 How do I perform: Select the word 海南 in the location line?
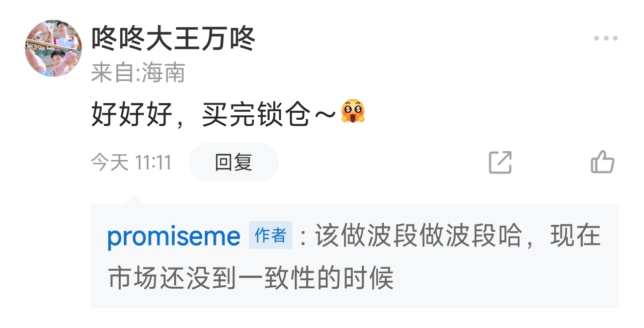coord(164,73)
